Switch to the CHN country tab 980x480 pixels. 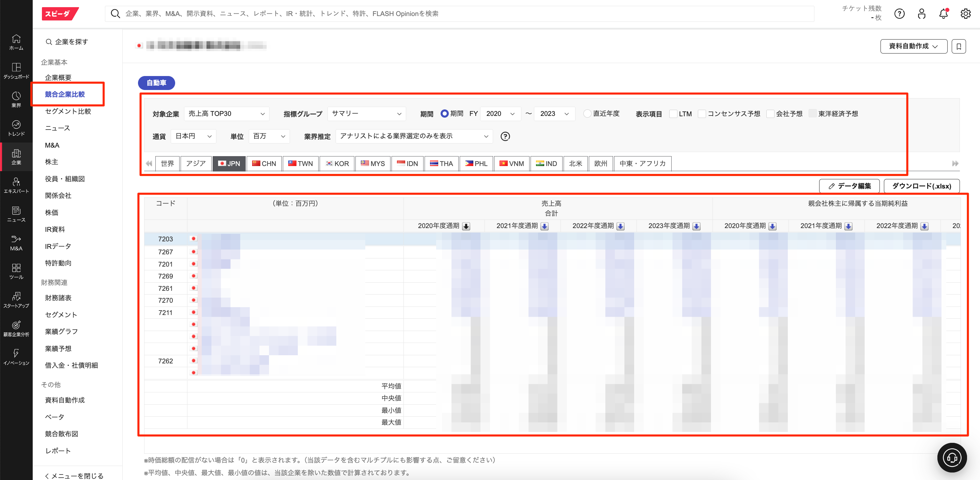click(x=264, y=164)
